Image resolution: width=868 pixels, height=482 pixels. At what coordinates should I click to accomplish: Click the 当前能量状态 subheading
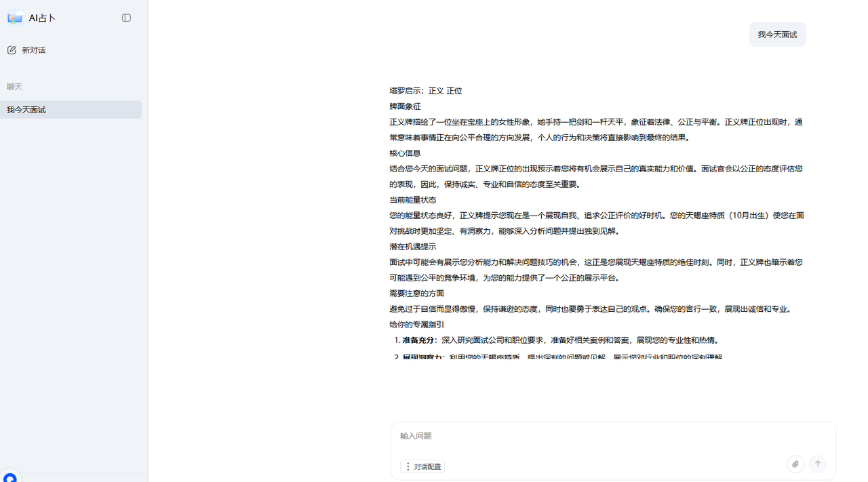tap(412, 200)
